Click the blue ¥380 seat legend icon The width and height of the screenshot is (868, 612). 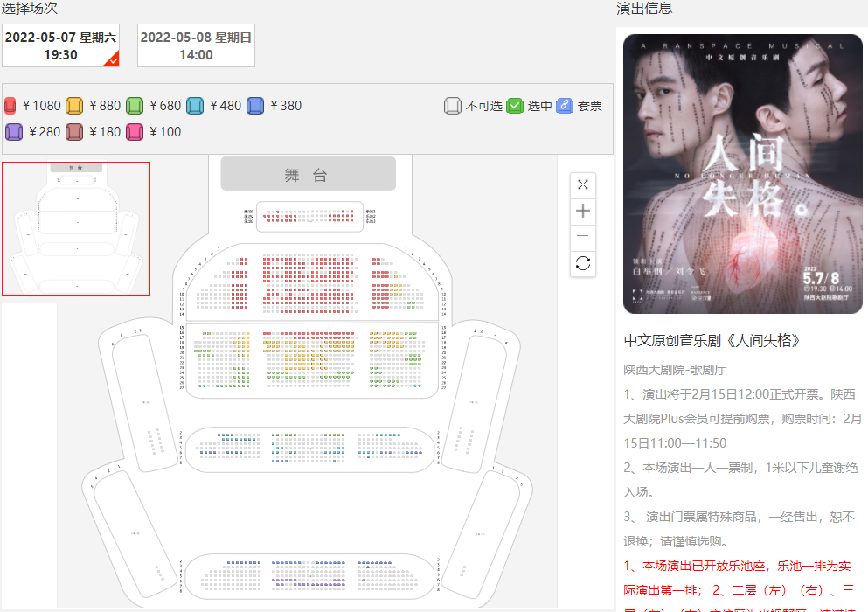255,106
